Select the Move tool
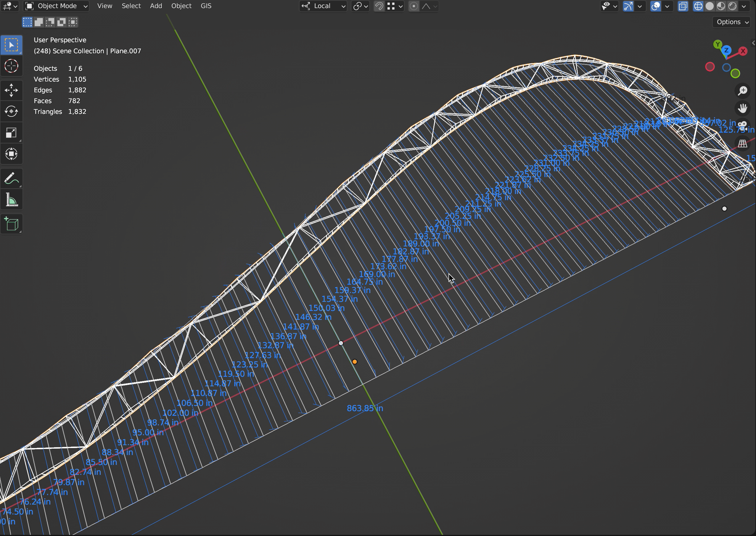756x536 pixels. tap(11, 90)
